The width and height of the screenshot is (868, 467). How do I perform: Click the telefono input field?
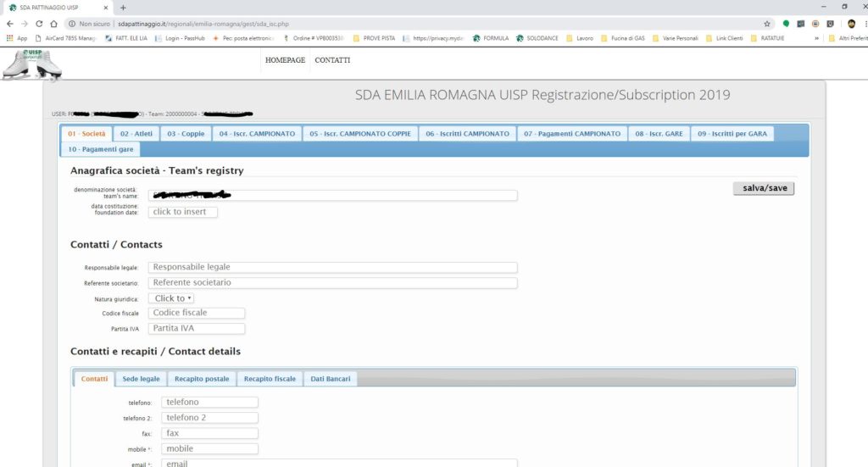click(x=210, y=403)
